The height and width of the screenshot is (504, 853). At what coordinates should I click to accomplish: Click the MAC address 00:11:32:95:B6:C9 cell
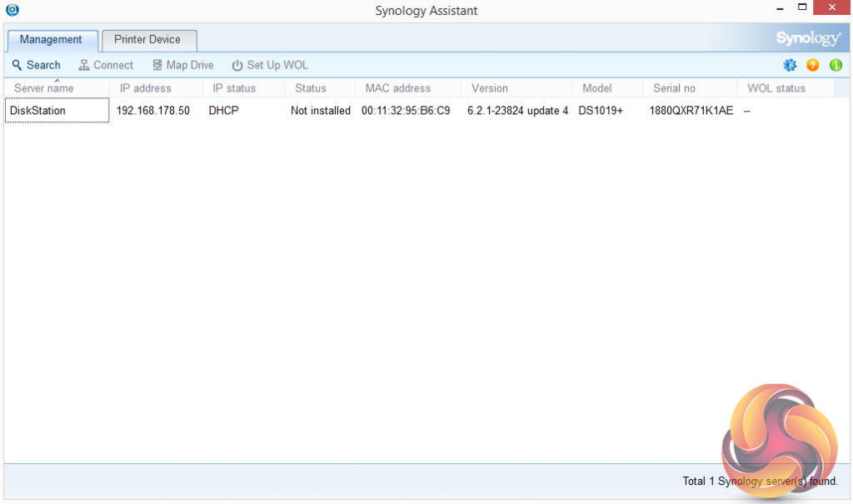click(x=406, y=111)
